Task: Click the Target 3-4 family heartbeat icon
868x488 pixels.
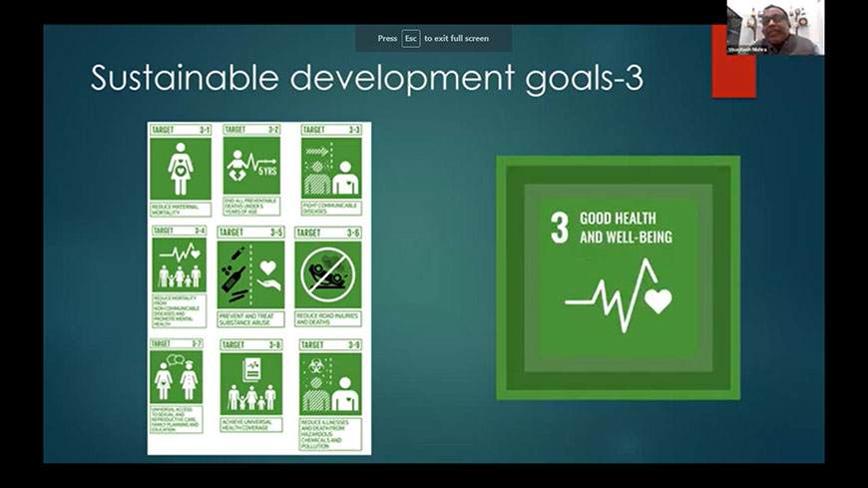Action: click(x=179, y=264)
